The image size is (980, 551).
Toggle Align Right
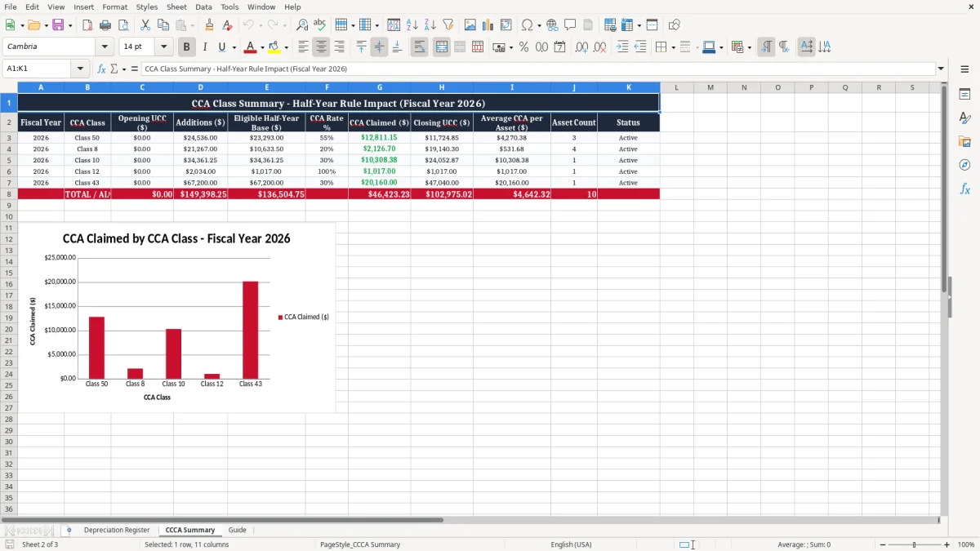tap(340, 47)
